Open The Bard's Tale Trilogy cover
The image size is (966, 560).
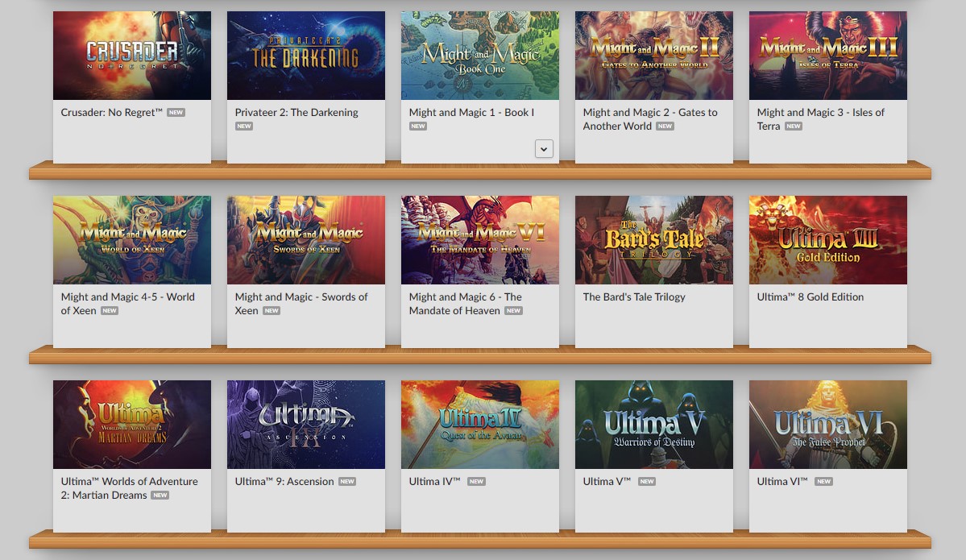coord(654,240)
